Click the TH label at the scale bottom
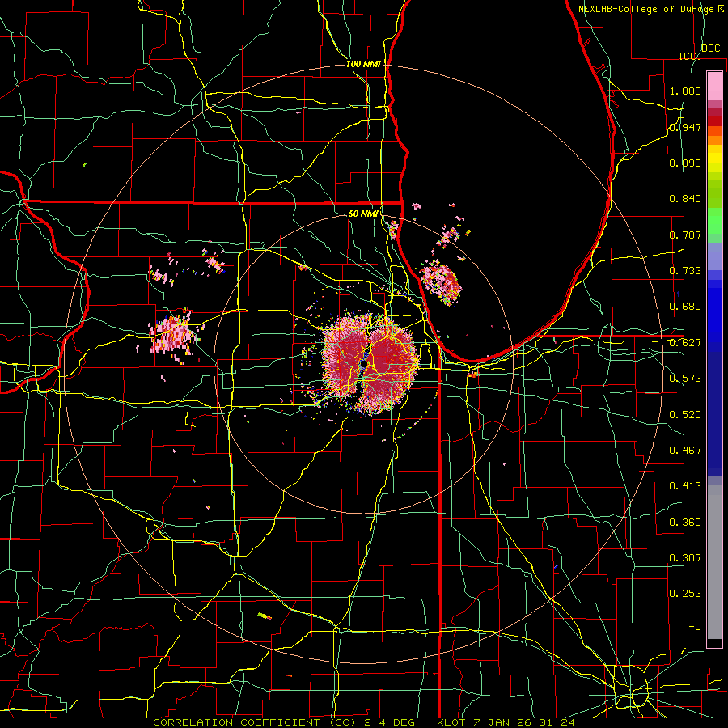 click(695, 630)
